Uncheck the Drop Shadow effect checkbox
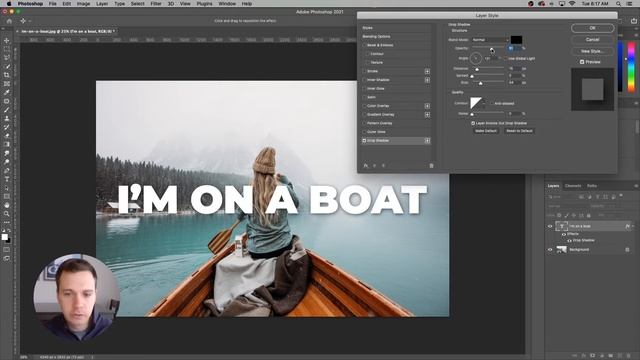Screen dimensions: 640x360 pos(364,141)
